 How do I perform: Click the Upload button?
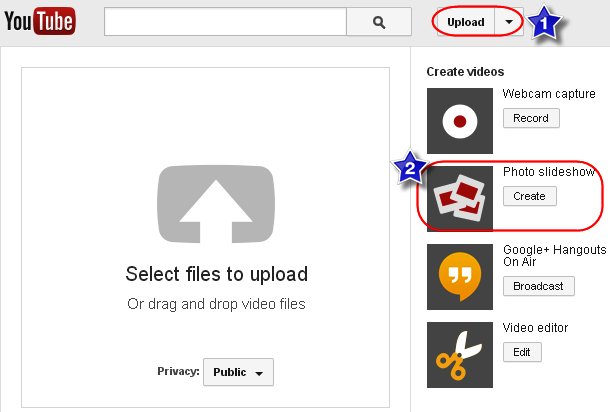click(466, 22)
